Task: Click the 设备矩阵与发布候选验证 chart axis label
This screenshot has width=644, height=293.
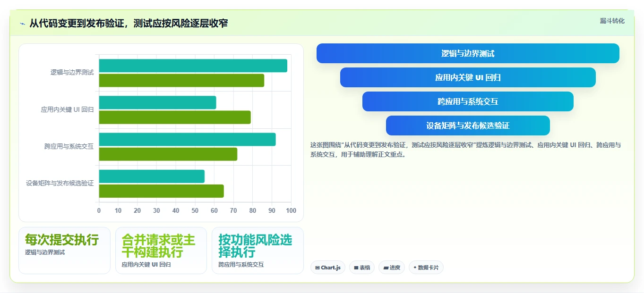Action: tap(60, 183)
